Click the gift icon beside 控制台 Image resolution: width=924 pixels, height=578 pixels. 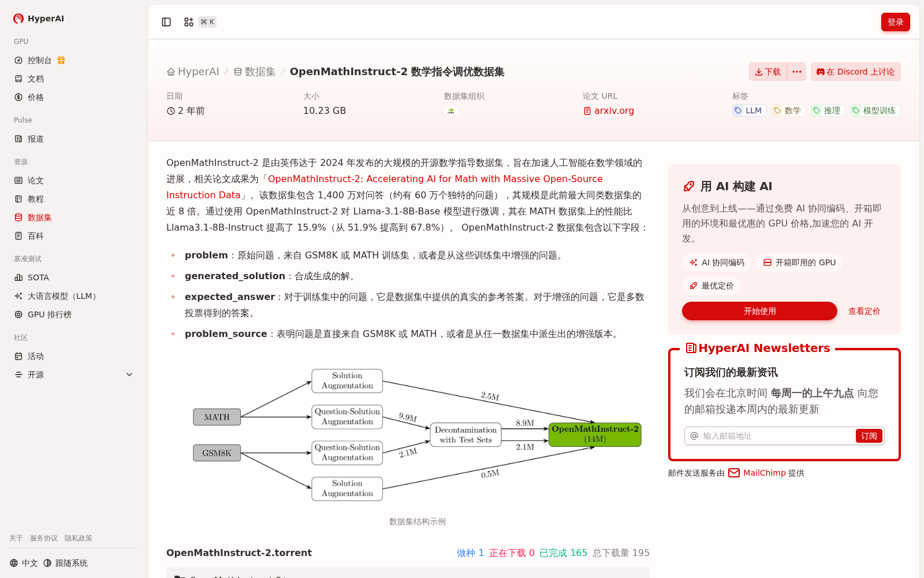coord(61,60)
